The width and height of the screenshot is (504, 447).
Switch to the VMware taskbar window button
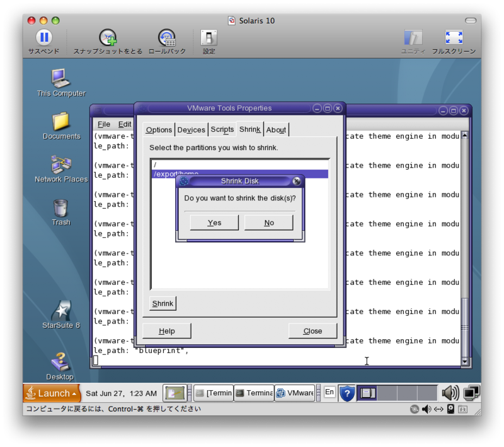[x=295, y=393]
